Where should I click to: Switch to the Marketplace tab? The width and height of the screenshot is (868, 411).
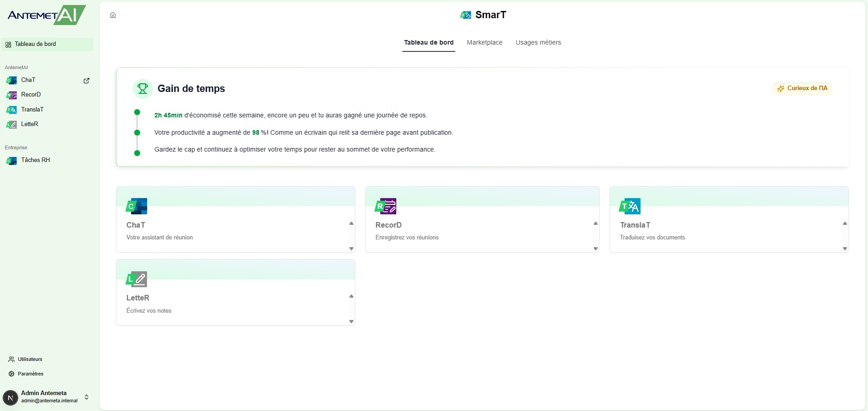(484, 42)
